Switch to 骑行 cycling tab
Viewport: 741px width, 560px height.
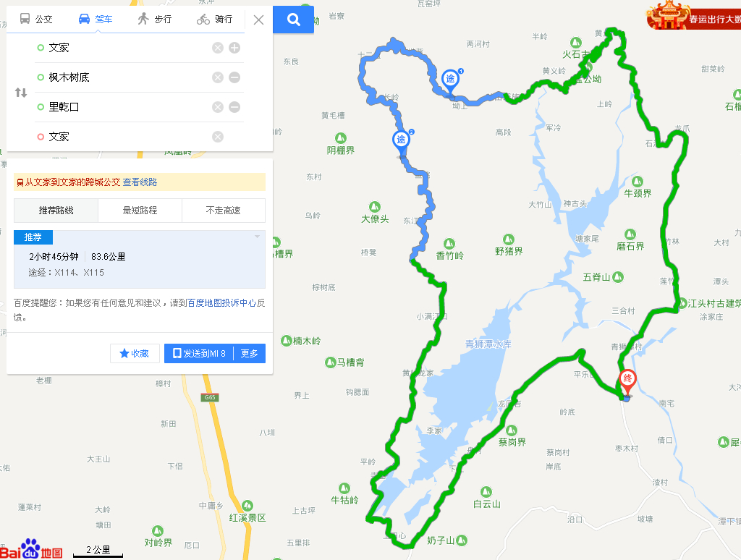pyautogui.click(x=214, y=19)
